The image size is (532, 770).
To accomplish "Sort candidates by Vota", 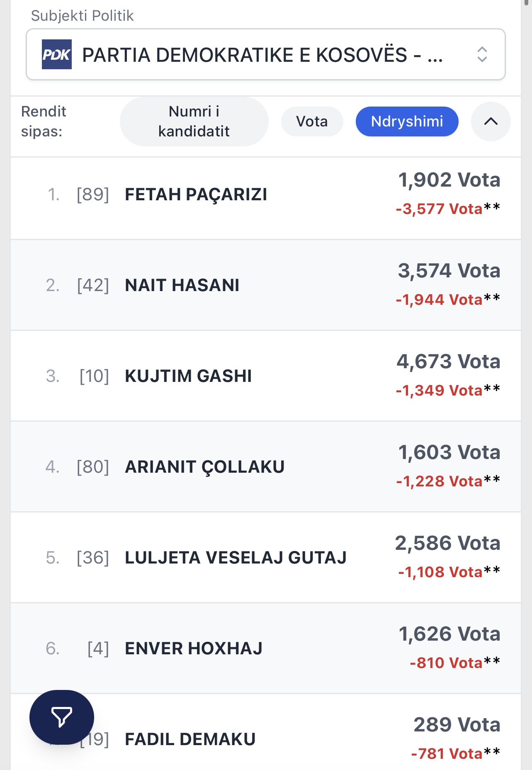I will point(312,121).
